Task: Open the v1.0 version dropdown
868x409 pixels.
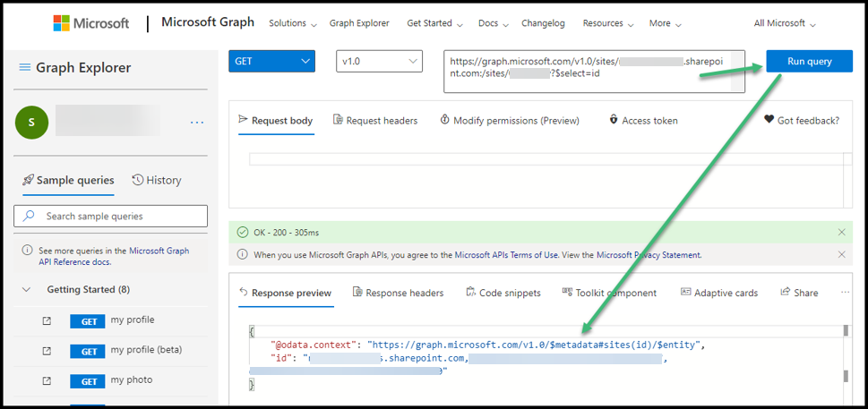Action: [379, 61]
